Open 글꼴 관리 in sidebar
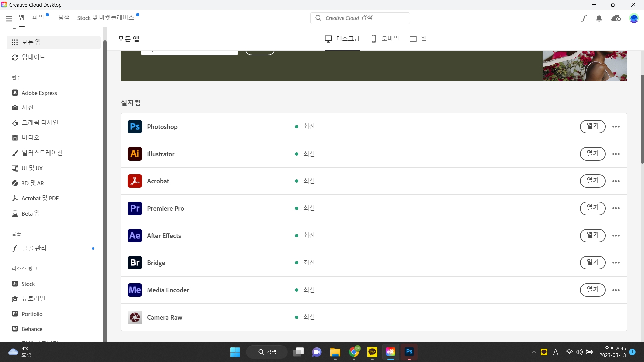Screen dimensions: 644x362 coord(54,248)
